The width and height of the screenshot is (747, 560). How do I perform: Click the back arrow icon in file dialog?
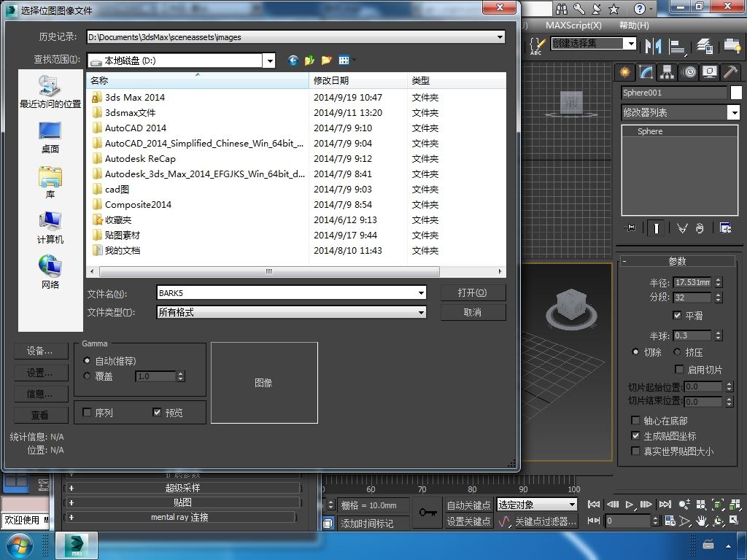click(x=293, y=60)
